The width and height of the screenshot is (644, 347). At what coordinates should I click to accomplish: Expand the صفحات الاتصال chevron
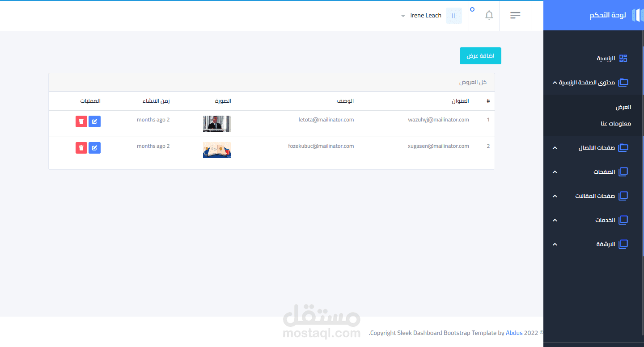[x=555, y=148]
